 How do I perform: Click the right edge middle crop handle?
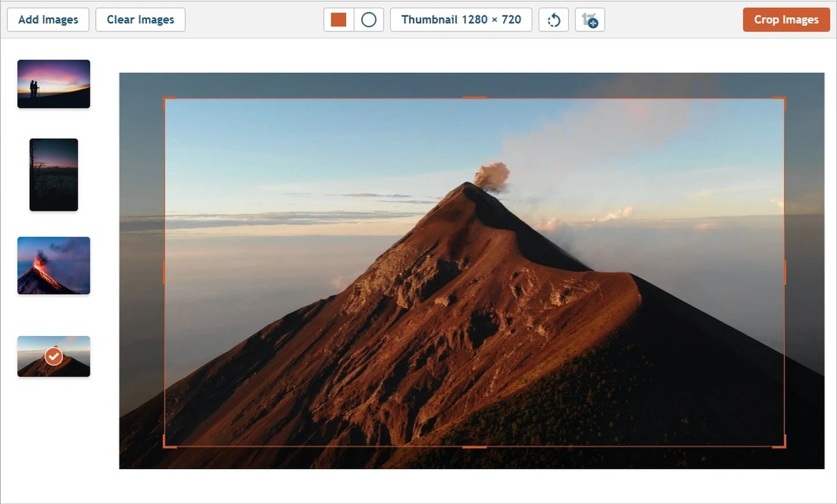click(784, 272)
